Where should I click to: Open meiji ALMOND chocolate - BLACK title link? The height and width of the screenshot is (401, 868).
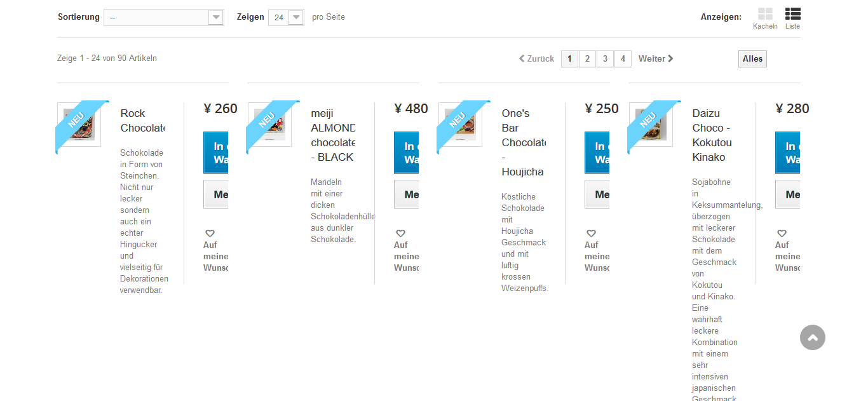coord(333,135)
